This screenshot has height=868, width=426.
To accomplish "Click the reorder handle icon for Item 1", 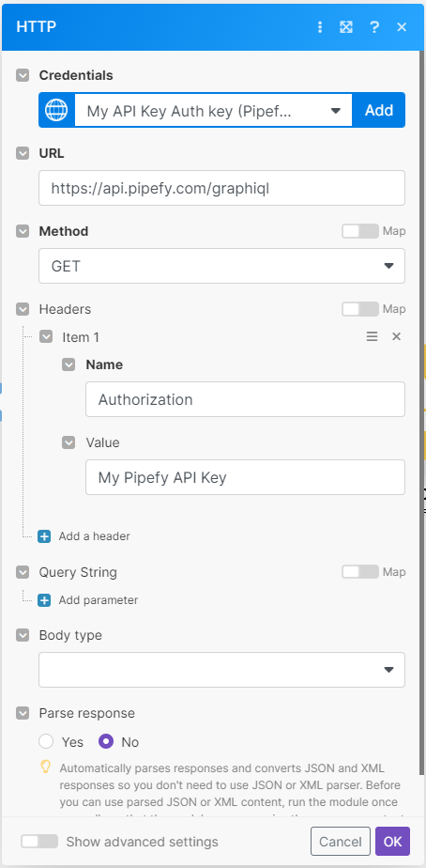I will 373,336.
